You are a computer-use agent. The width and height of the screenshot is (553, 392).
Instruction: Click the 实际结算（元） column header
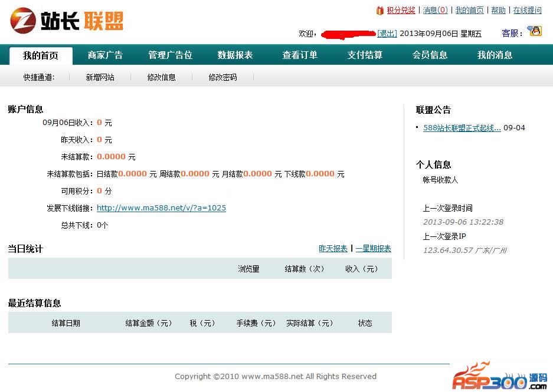[x=310, y=323]
